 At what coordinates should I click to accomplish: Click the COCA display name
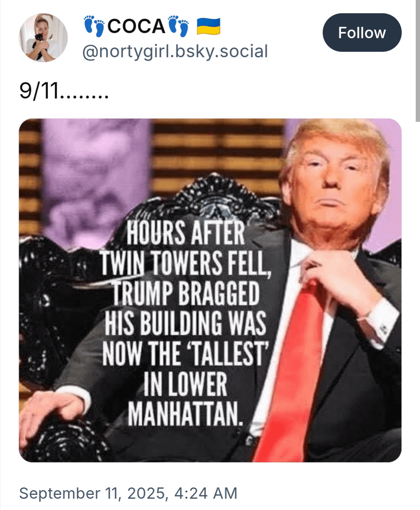pyautogui.click(x=136, y=26)
